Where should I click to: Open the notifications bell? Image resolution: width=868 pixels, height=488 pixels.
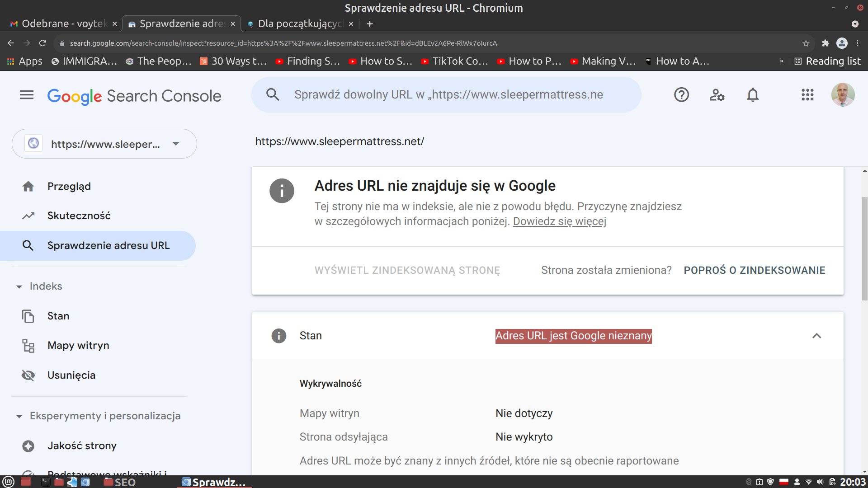(753, 95)
